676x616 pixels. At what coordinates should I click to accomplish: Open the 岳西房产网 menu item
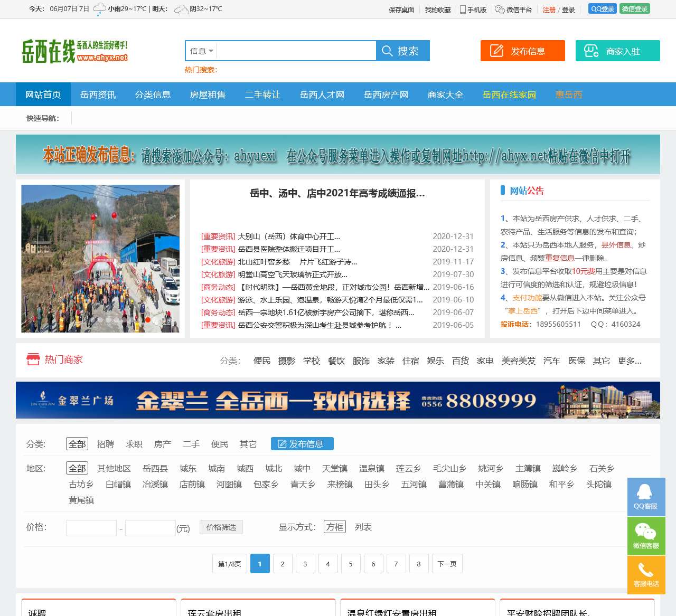tap(385, 94)
